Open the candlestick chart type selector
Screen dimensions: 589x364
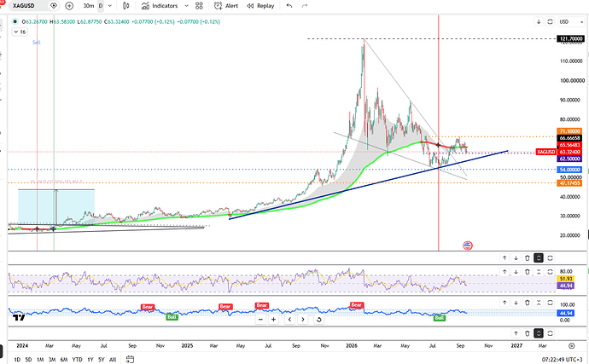(126, 6)
